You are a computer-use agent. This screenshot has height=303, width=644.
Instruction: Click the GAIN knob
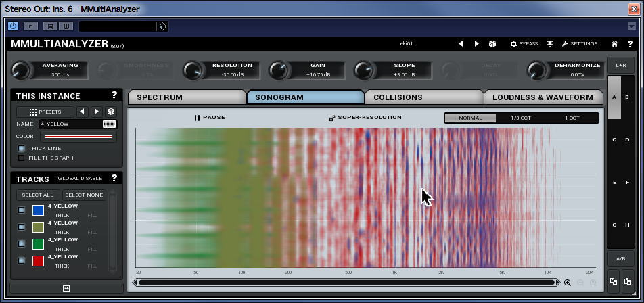coord(279,70)
